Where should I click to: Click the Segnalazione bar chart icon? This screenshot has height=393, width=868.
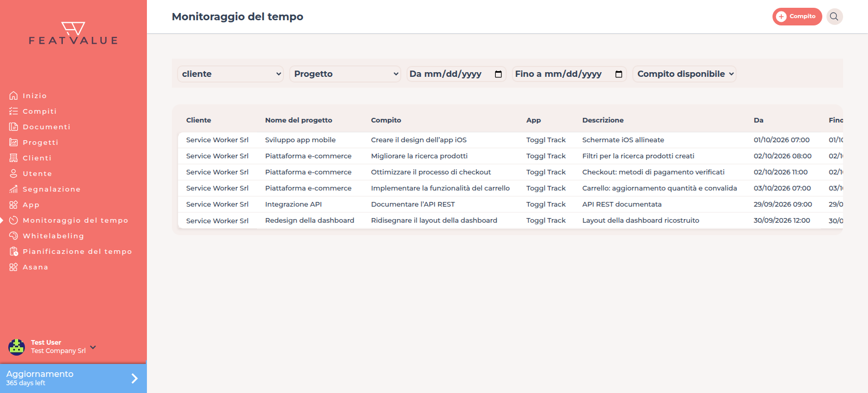tap(13, 189)
